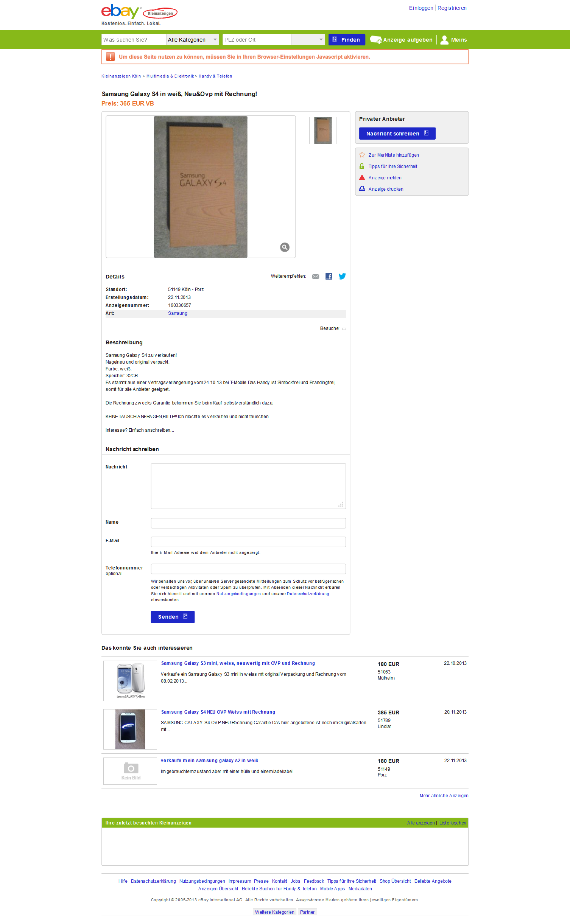Open Anzeige aufgeben
This screenshot has height=924, width=570.
tap(401, 40)
